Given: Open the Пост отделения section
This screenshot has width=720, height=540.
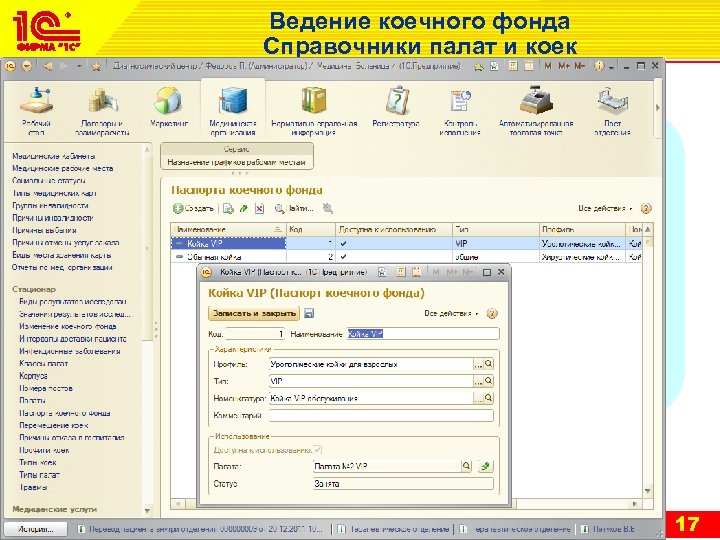Looking at the screenshot, I should click(x=613, y=112).
